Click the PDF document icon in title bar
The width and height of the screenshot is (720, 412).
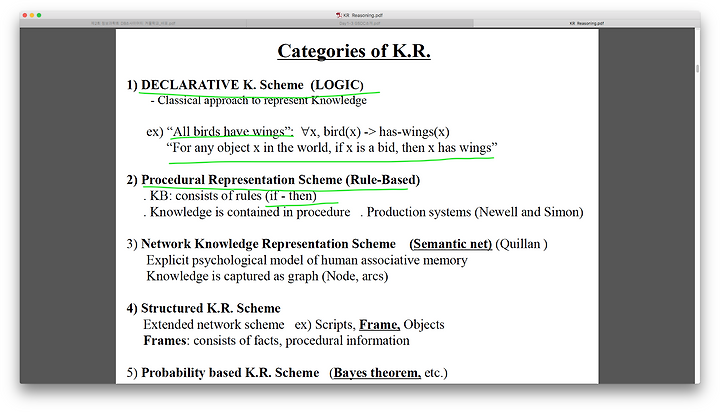(339, 15)
